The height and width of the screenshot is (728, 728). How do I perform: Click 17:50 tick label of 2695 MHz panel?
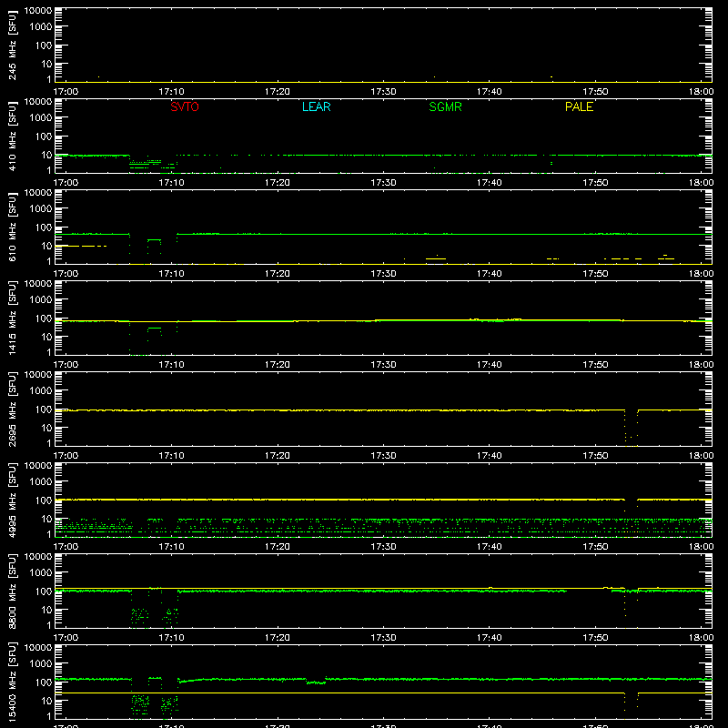pos(595,456)
